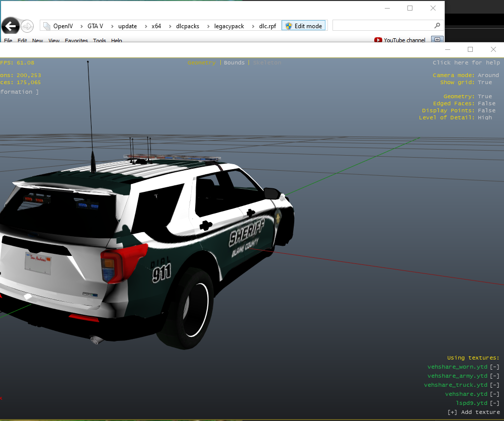Switch Camera mode Around setting

click(488, 75)
